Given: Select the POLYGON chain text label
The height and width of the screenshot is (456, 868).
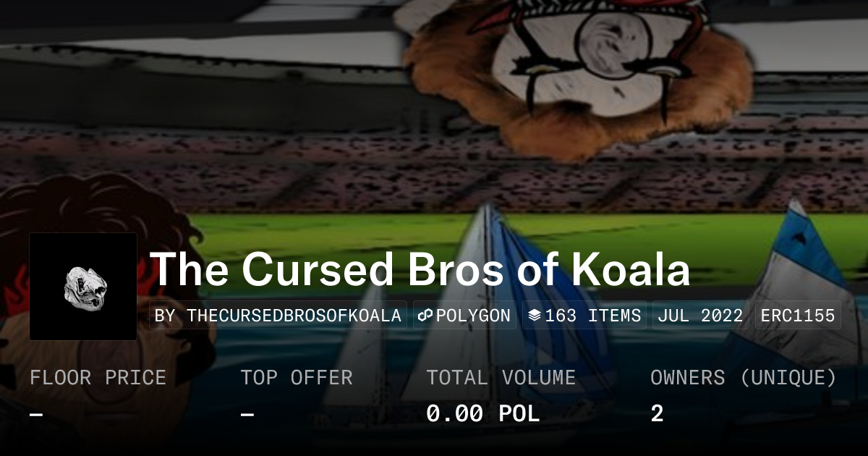Looking at the screenshot, I should coord(473,316).
